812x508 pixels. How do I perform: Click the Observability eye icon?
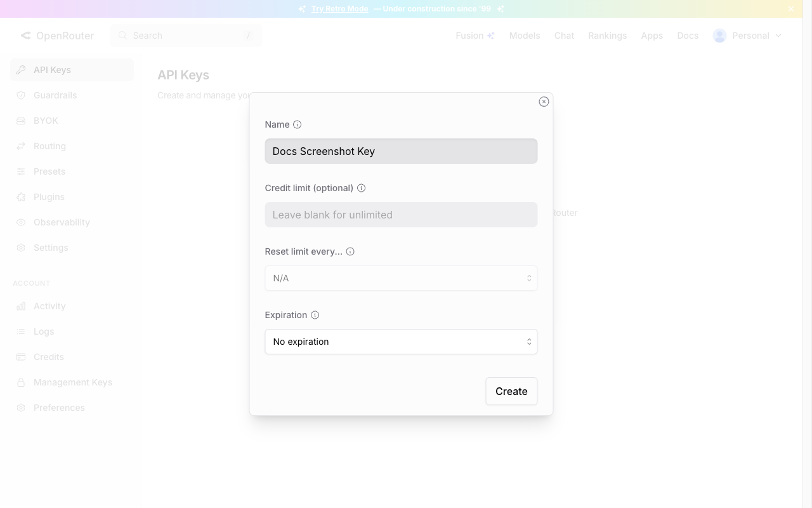tap(21, 222)
